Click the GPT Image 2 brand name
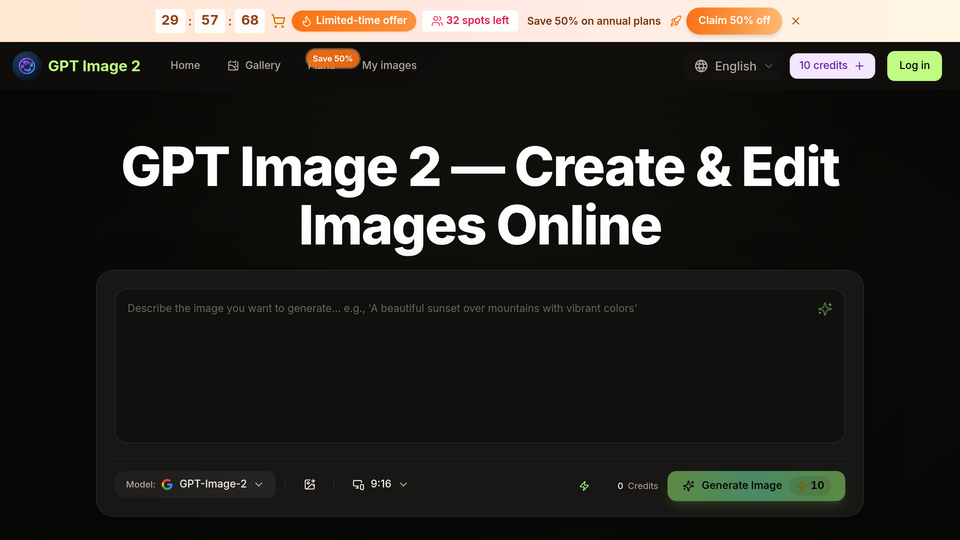The width and height of the screenshot is (960, 540). [94, 66]
